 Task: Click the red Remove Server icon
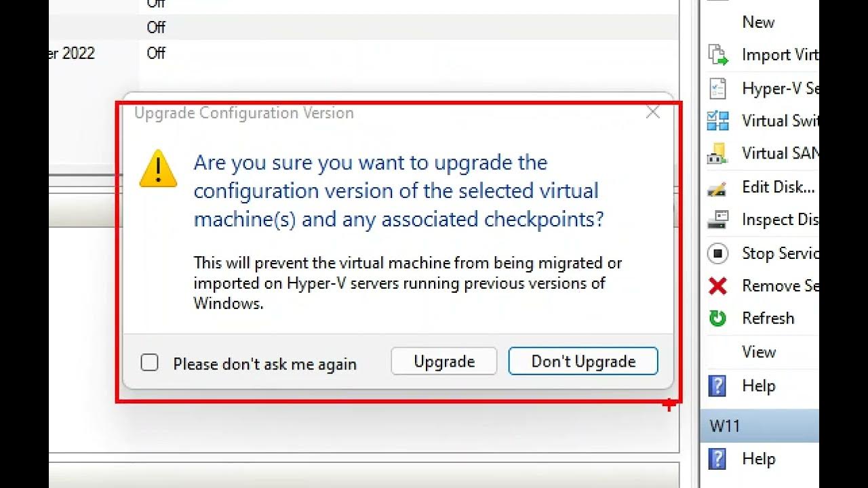[x=717, y=286]
